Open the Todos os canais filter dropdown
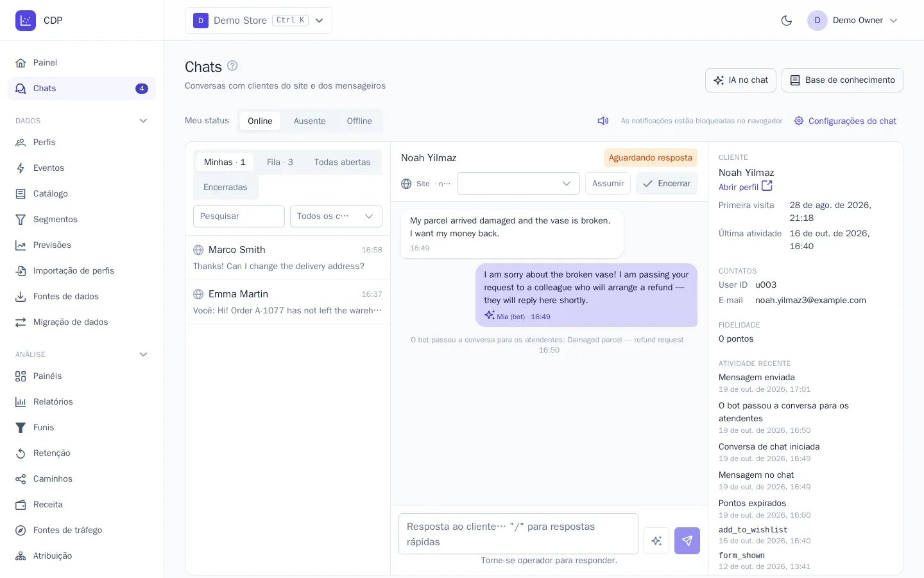The width and height of the screenshot is (924, 578). [336, 216]
